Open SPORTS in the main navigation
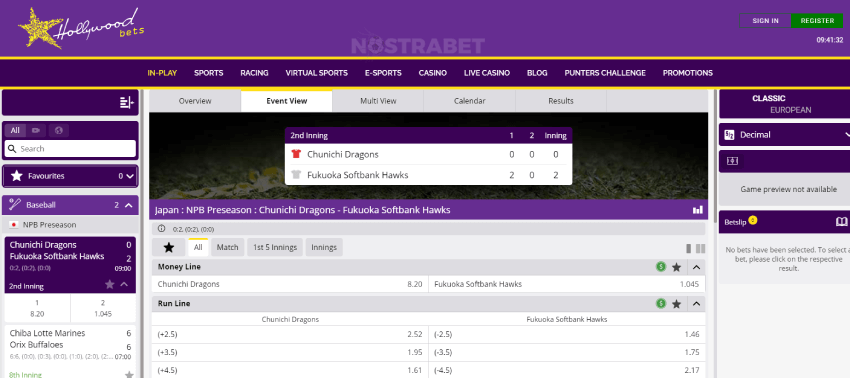The height and width of the screenshot is (378, 850). click(x=209, y=73)
